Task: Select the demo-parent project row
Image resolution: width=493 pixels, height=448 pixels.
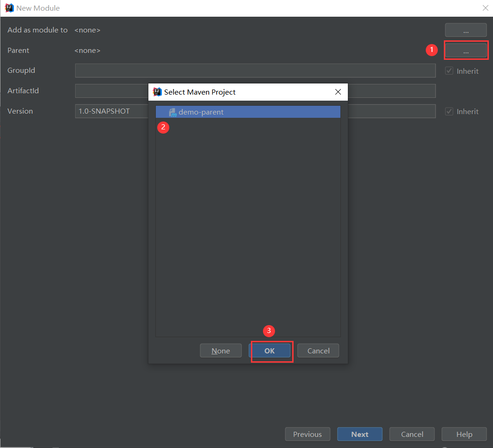Action: (x=248, y=112)
